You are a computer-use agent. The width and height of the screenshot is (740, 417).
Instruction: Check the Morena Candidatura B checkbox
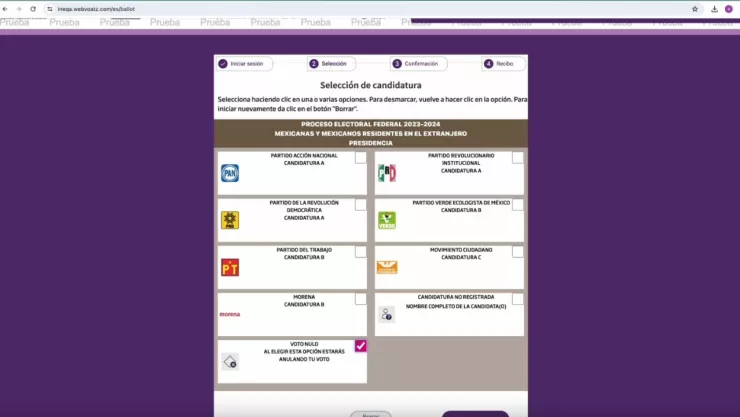361,299
